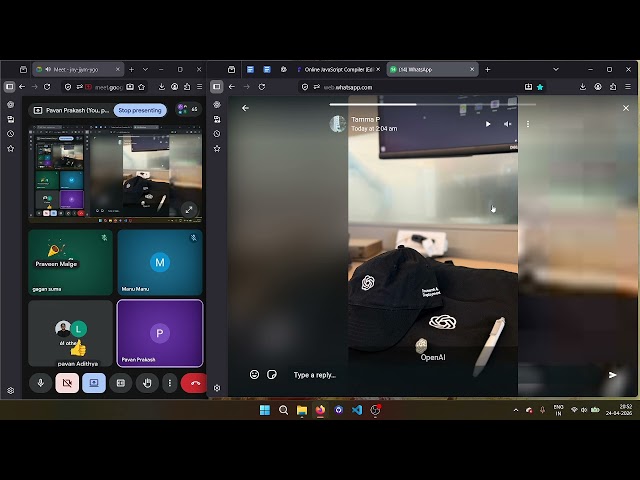The width and height of the screenshot is (640, 480).
Task: Bookmark the Meet page with star icon
Action: tap(142, 87)
